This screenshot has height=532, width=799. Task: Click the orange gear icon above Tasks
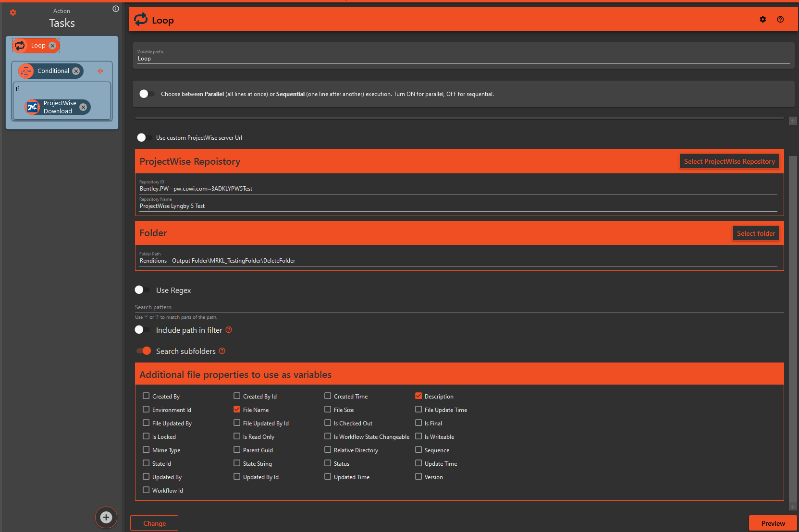point(13,12)
